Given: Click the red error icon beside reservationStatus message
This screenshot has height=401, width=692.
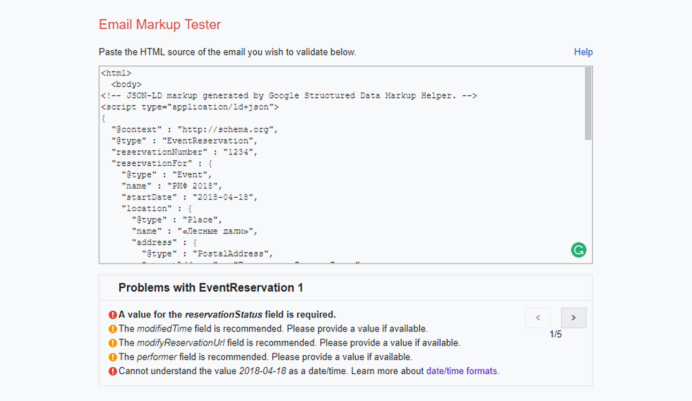Looking at the screenshot, I should [x=112, y=314].
